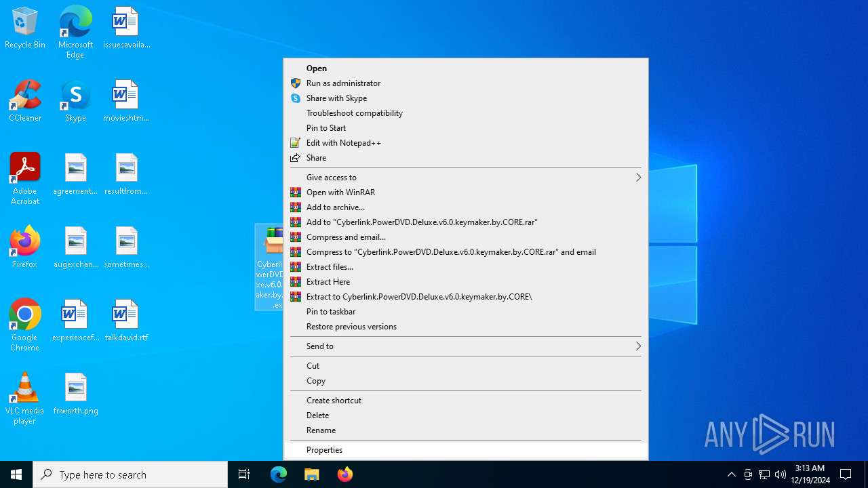The height and width of the screenshot is (488, 868).
Task: Expand the Give access to submenu
Action: pyautogui.click(x=466, y=178)
